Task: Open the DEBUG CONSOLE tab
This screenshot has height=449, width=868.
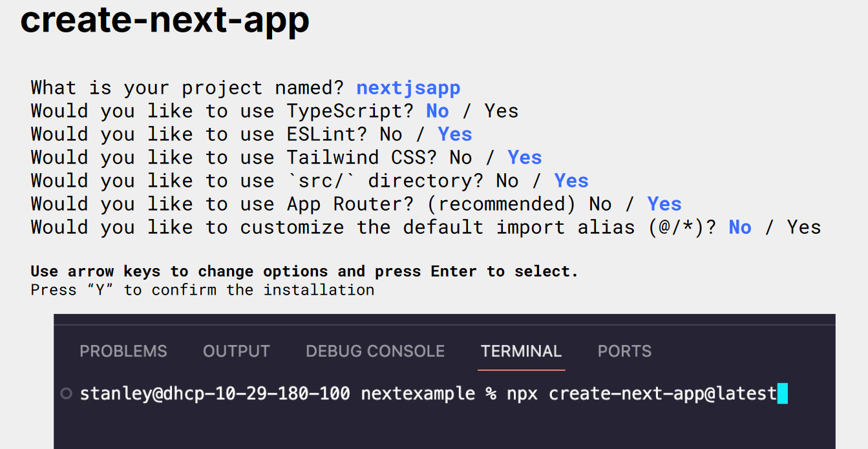Action: (x=376, y=351)
